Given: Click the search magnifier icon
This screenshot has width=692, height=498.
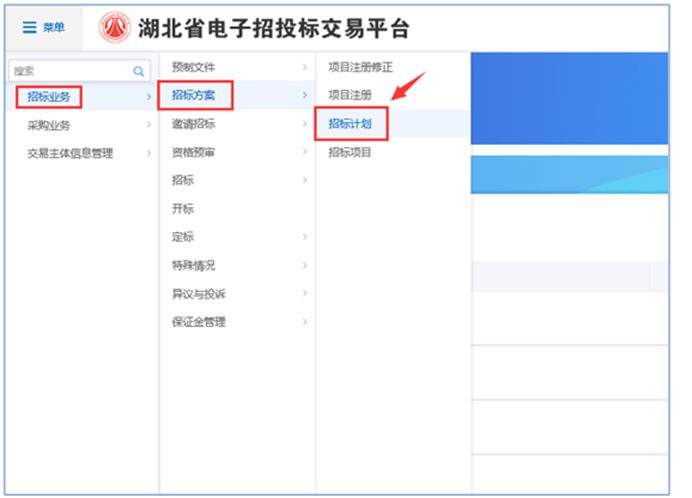Looking at the screenshot, I should [139, 72].
